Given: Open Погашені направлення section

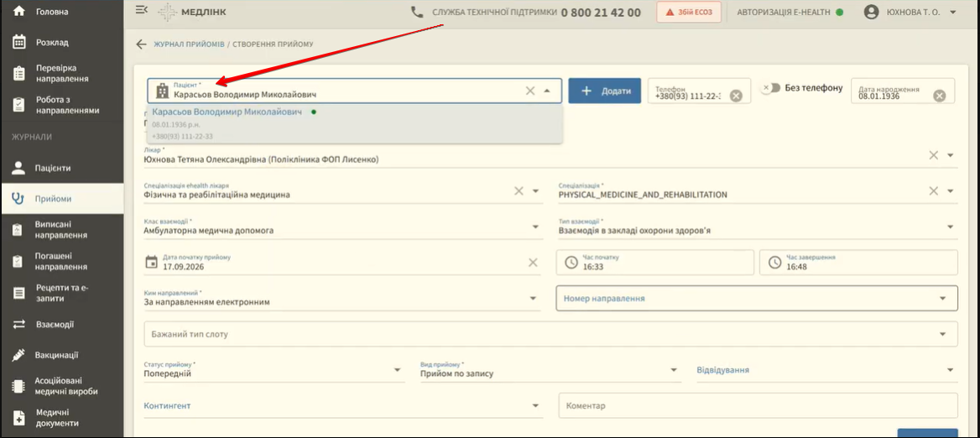Looking at the screenshot, I should [62, 261].
